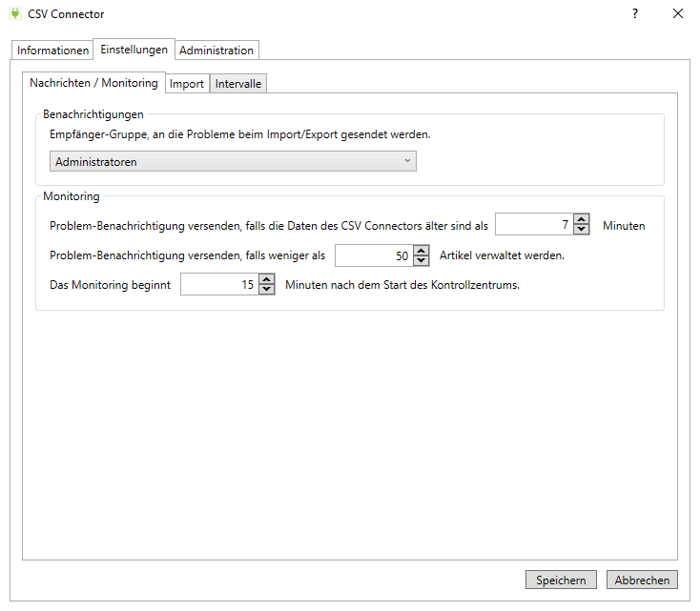Select the Nachrichten / Monitoring sub-tab
Image resolution: width=700 pixels, height=611 pixels.
pos(93,83)
